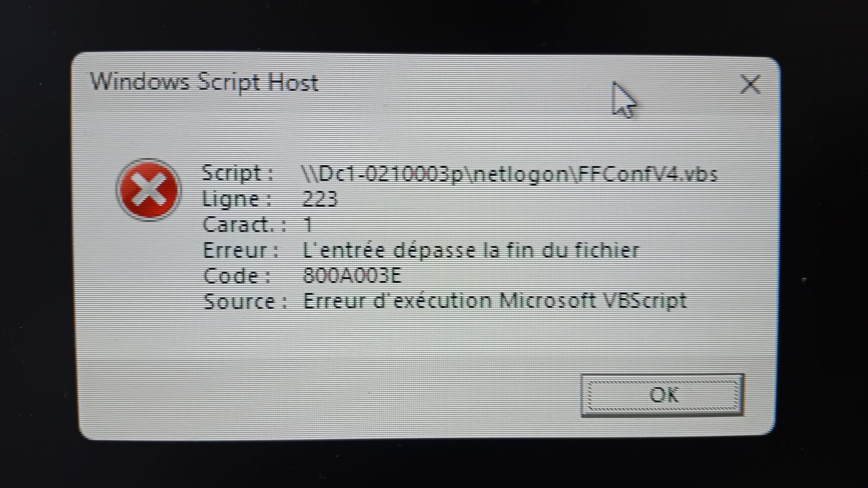
Task: Click the error code 800A003E
Action: 352,276
